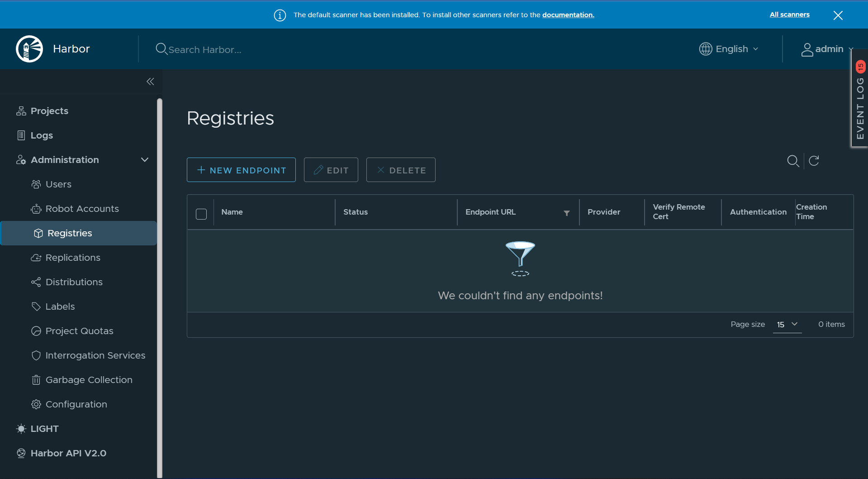Click the globe language icon
Viewport: 868px width, 479px height.
pyautogui.click(x=706, y=49)
